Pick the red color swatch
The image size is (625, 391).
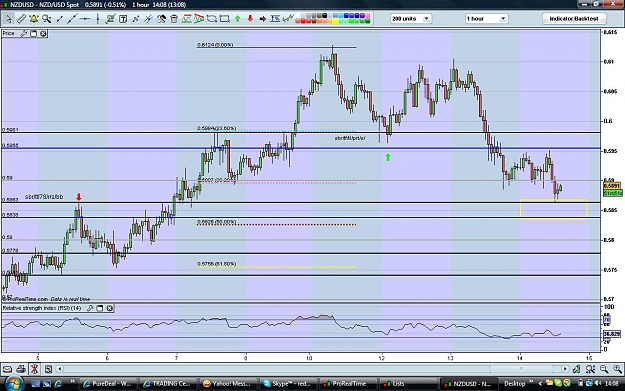[303, 21]
